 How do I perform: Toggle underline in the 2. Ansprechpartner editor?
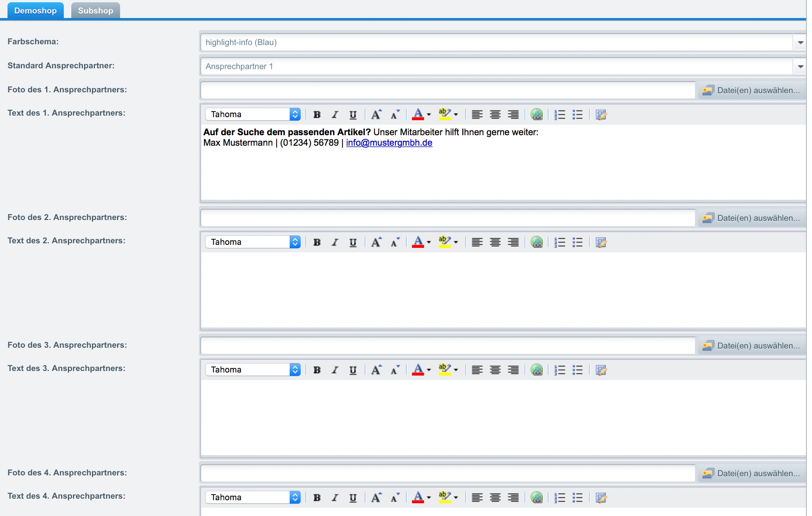tap(353, 242)
